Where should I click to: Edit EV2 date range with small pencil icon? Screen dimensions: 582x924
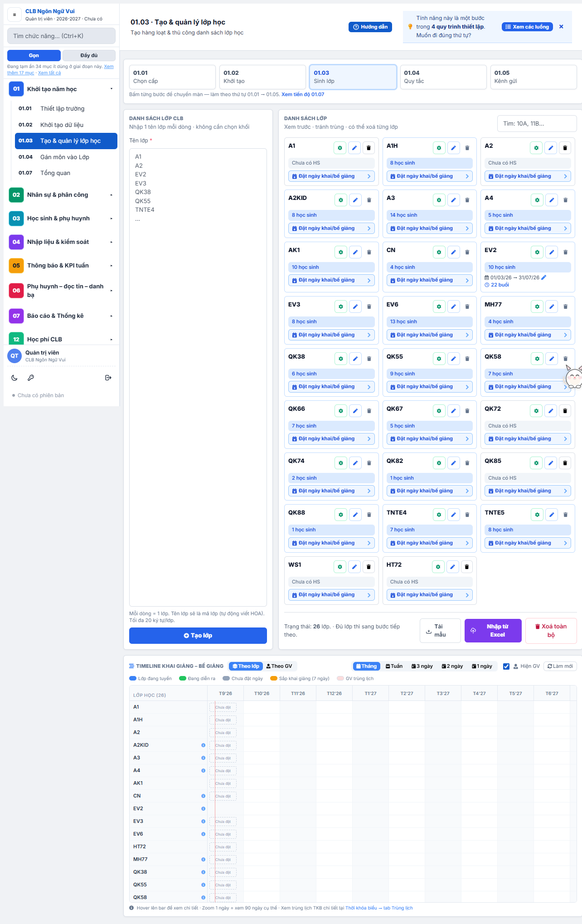click(544, 277)
